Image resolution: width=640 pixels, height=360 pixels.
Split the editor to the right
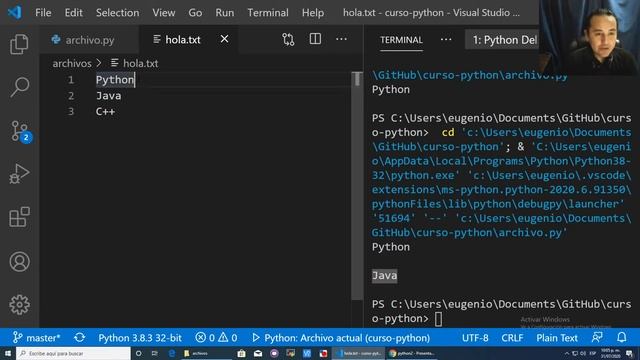point(315,39)
